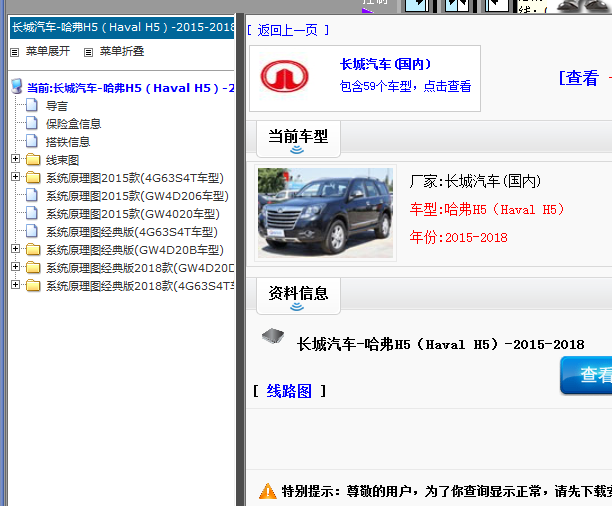
Task: Click the root node 当前:长城汽车-哈弗H5
Action: (x=130, y=87)
